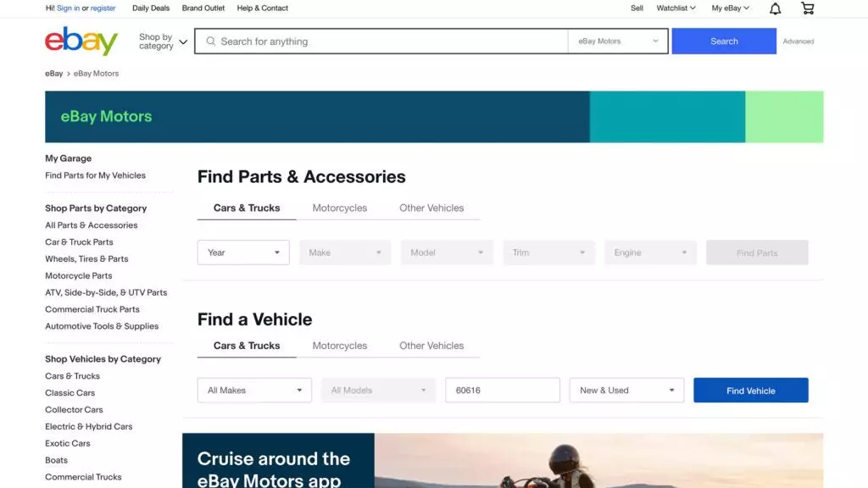Open ATV, Side-by-Side, & UTV Parts
The image size is (868, 488).
(x=106, y=292)
